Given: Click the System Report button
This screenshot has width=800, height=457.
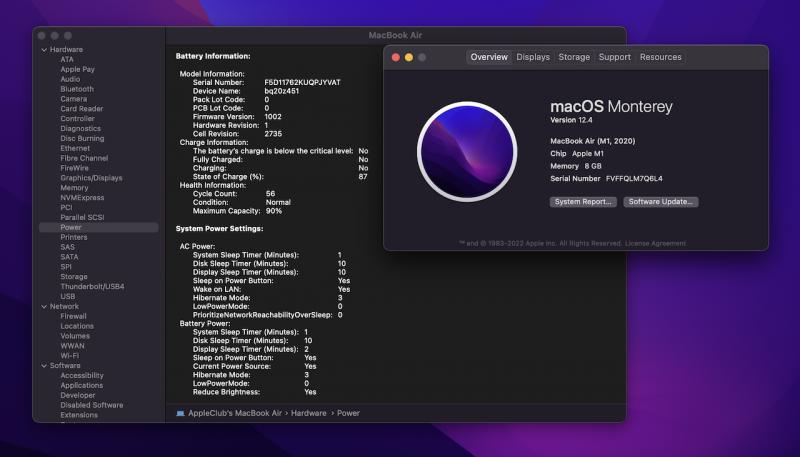Looking at the screenshot, I should pyautogui.click(x=583, y=202).
